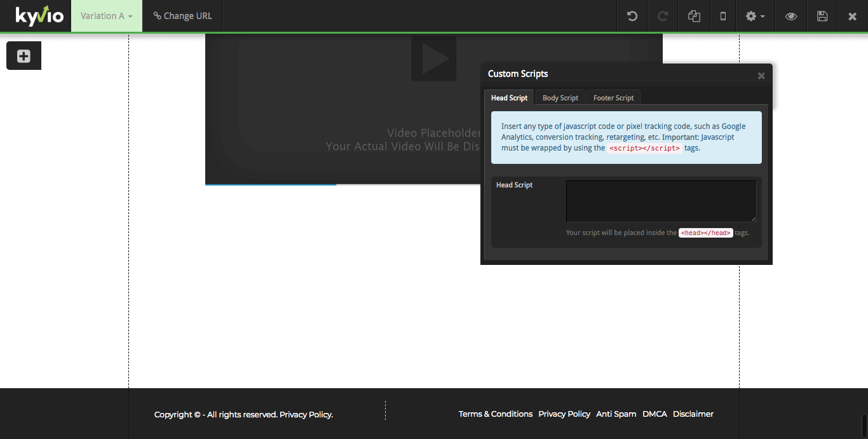Switch to mobile view

pyautogui.click(x=723, y=16)
